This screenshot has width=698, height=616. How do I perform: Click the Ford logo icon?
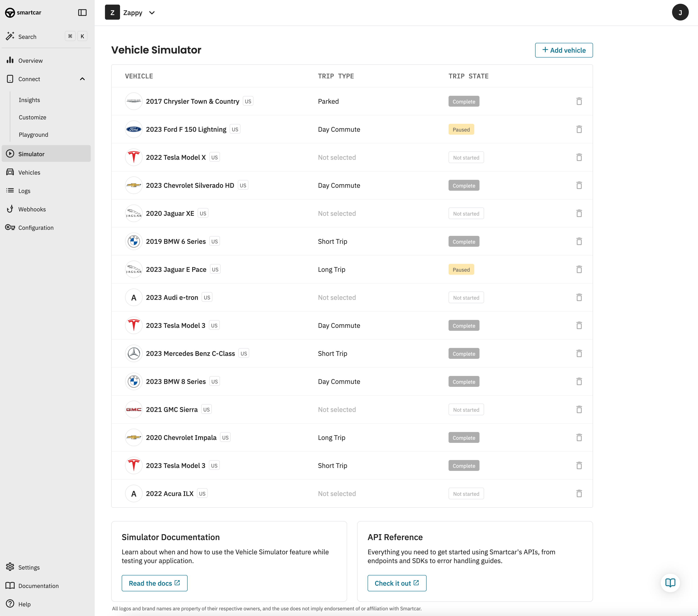[134, 129]
